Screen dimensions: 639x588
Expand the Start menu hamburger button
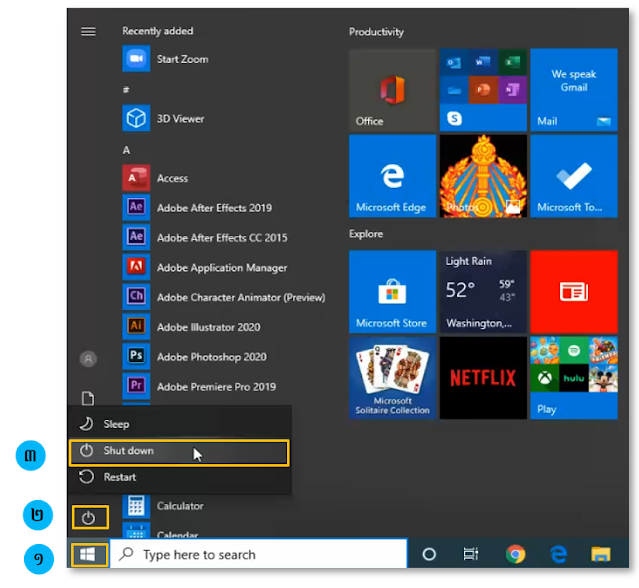coord(88,31)
